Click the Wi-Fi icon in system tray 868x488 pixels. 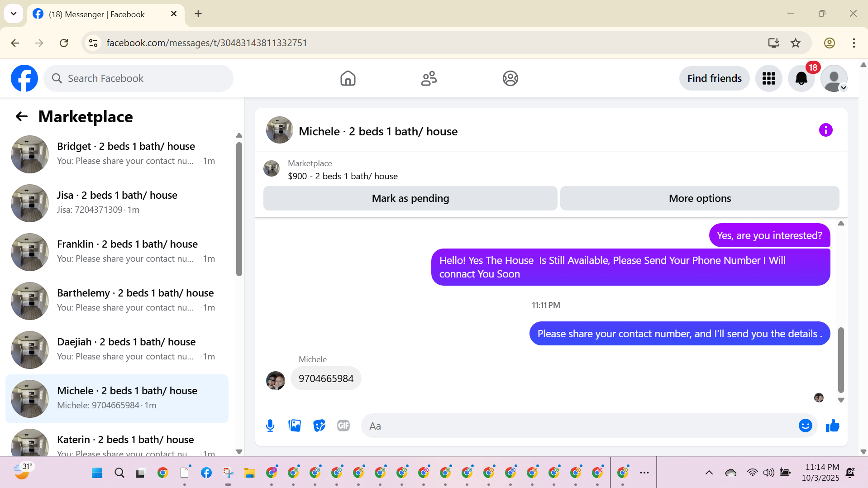[752, 473]
